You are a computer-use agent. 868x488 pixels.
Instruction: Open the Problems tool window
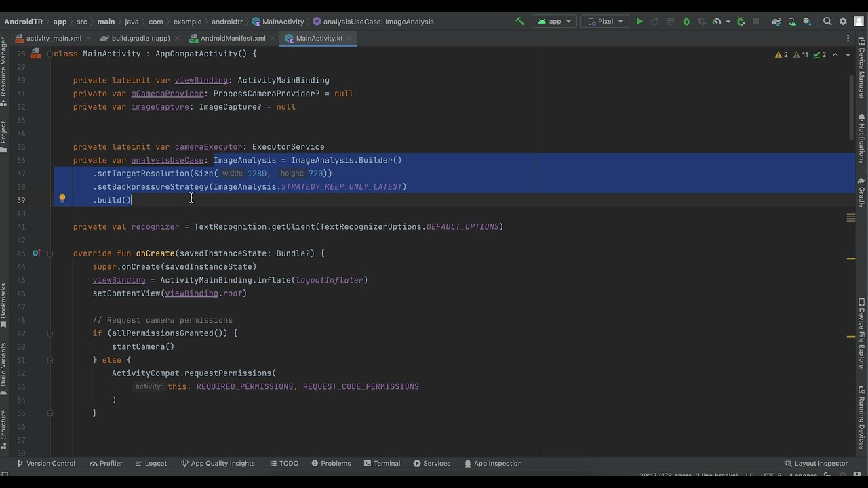click(x=331, y=464)
